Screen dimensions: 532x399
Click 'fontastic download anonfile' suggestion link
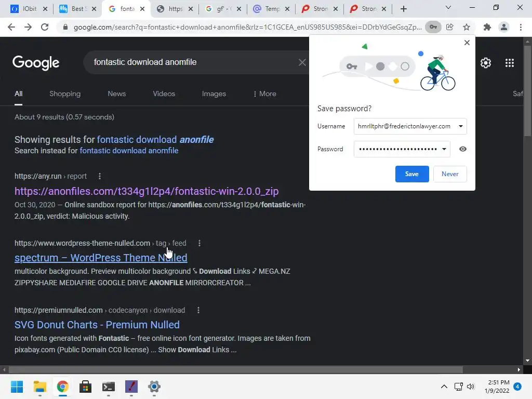click(x=155, y=139)
